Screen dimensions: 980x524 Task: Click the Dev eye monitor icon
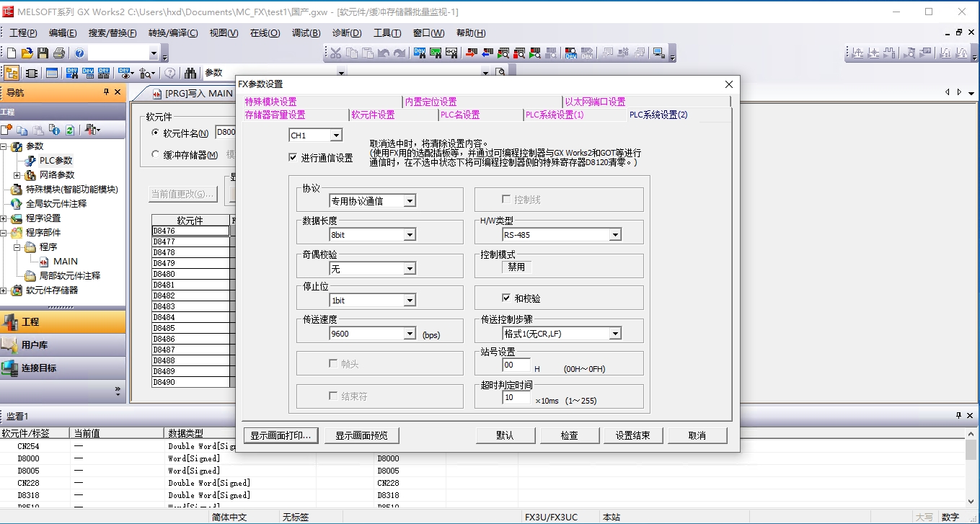point(125,73)
